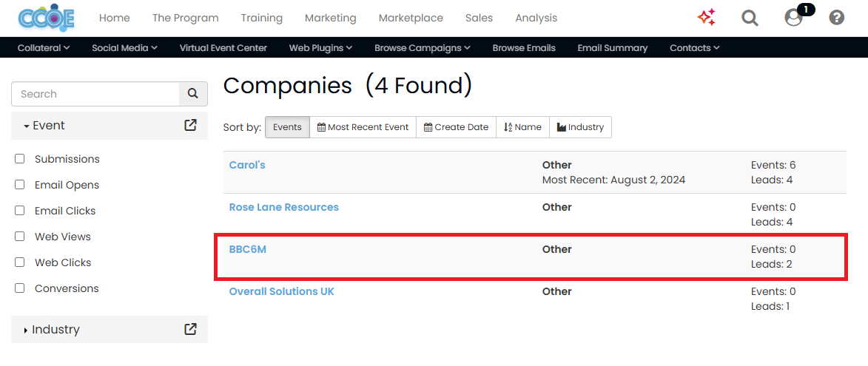Click the CCOE logo
Image resolution: width=868 pixels, height=366 pixels.
pos(46,18)
